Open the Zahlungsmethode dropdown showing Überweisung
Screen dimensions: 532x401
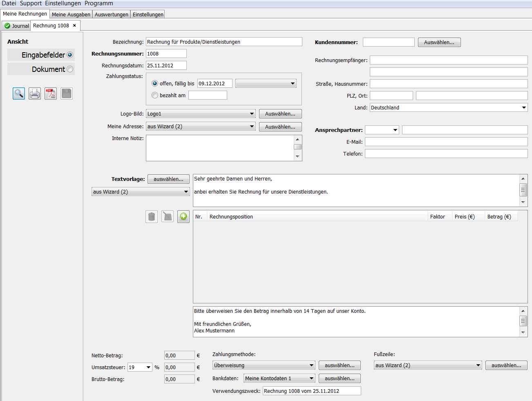pos(311,365)
